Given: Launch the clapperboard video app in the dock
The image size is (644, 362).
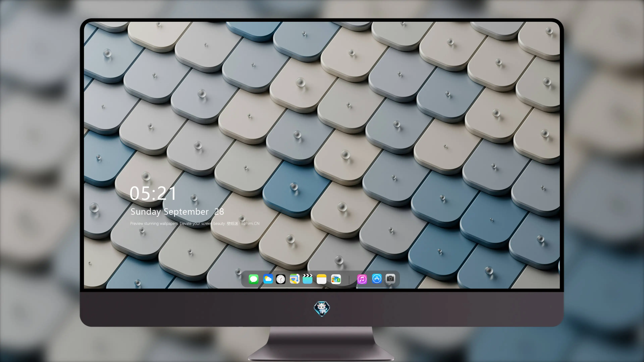Looking at the screenshot, I should point(308,279).
